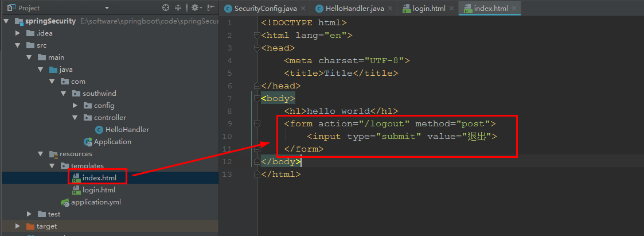Hide the Project tool window with the hide icon

(x=210, y=7)
